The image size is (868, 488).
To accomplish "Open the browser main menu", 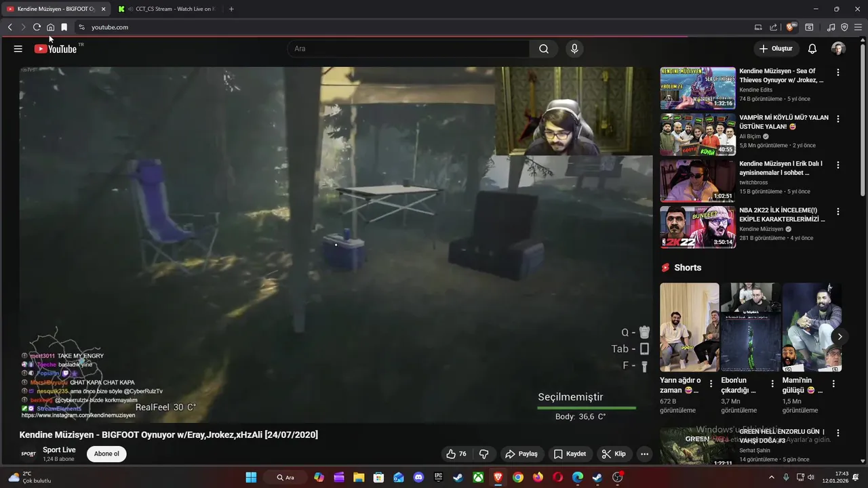I will [x=858, y=27].
